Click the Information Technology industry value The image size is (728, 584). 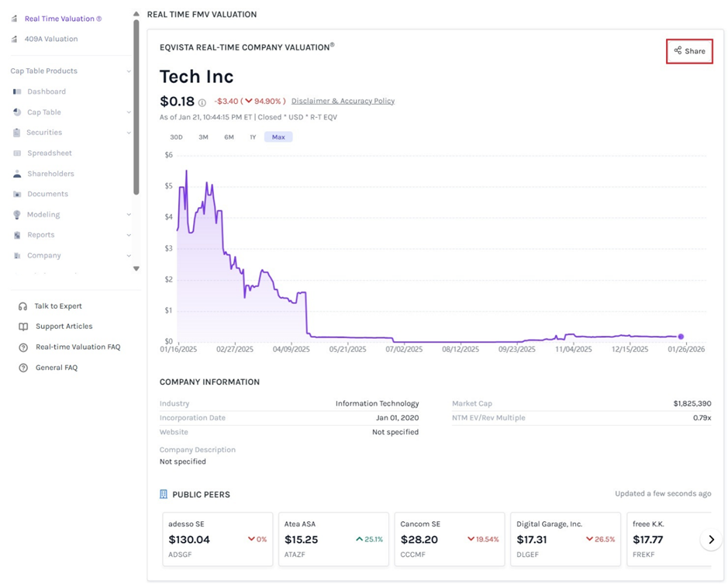pyautogui.click(x=377, y=403)
